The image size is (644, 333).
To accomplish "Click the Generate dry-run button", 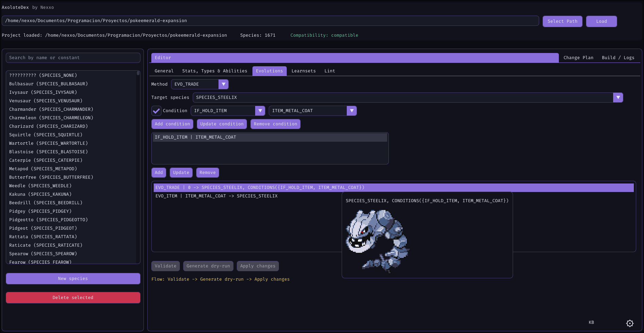I will point(208,266).
